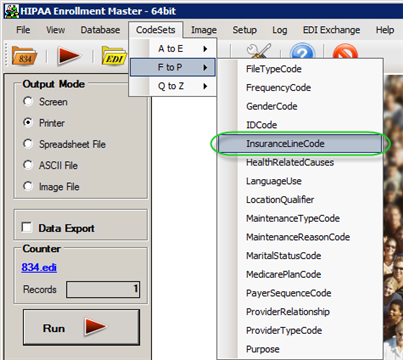Viewport: 403px width, 360px height.
Task: Expand the A to E submenu
Action: pyautogui.click(x=173, y=49)
